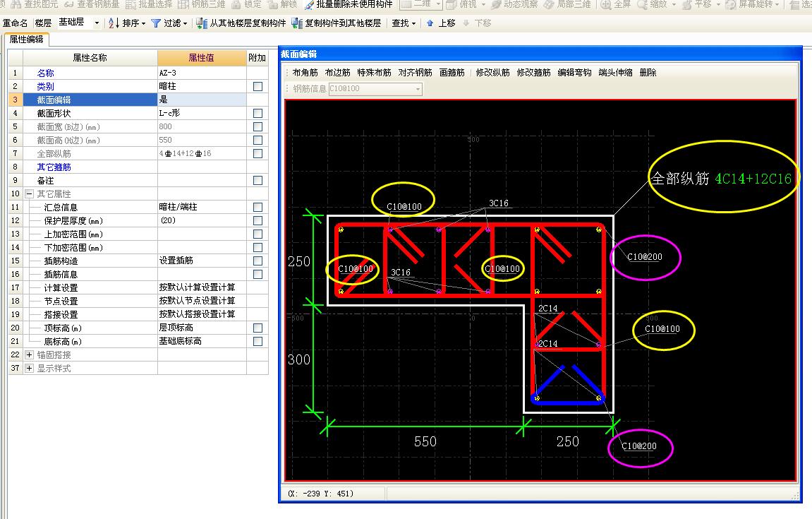Click the Filter (过滤) funnel icon
Image resolution: width=812 pixels, height=519 pixels.
tap(155, 23)
